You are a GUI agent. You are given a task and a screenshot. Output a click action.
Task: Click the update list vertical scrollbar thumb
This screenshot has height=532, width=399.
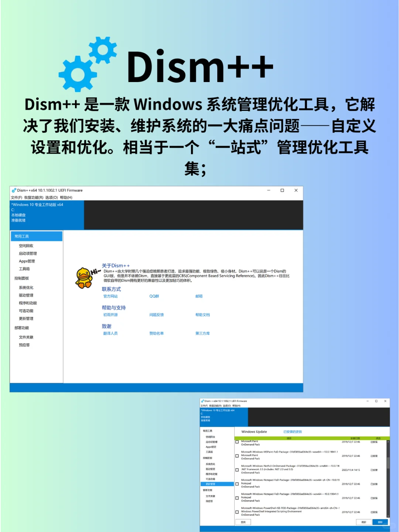[388, 463]
